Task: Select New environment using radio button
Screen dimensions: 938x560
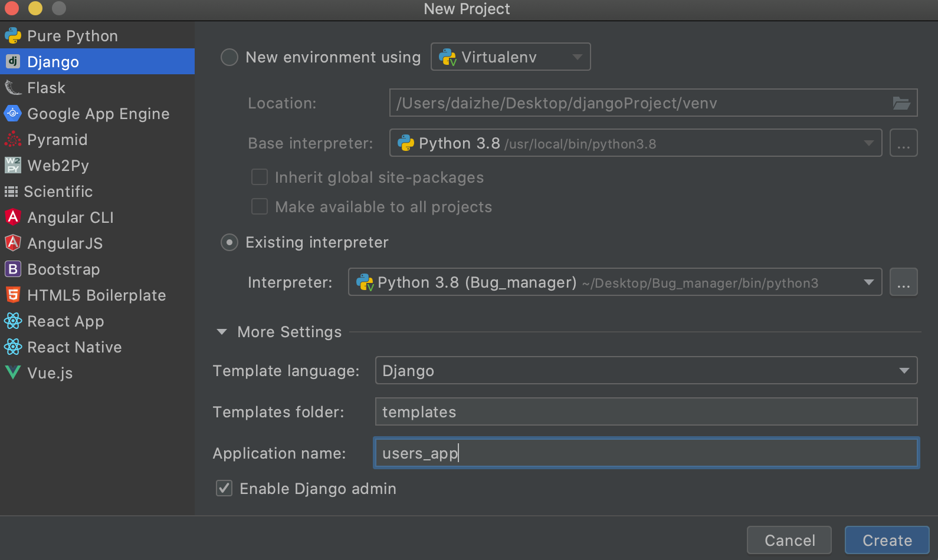Action: [x=229, y=57]
